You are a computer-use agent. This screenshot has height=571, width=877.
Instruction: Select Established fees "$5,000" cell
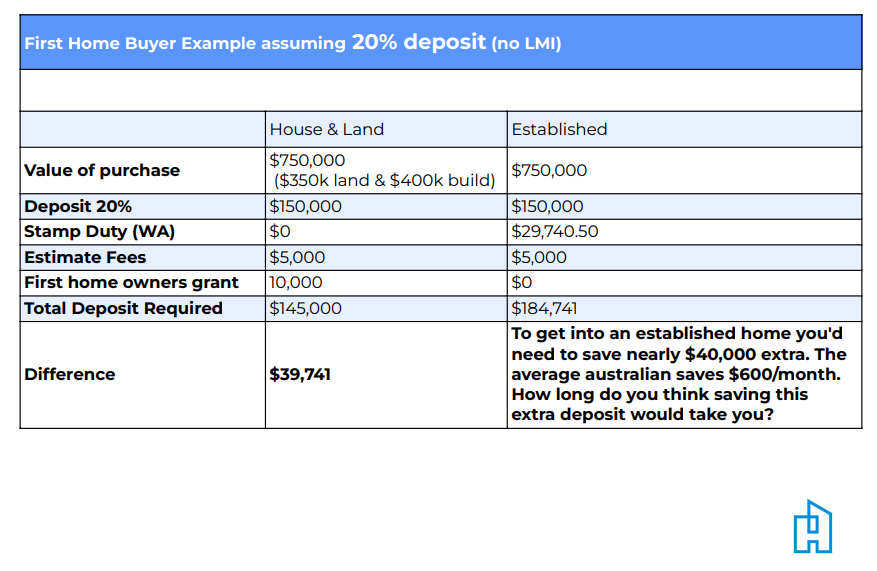(x=685, y=257)
